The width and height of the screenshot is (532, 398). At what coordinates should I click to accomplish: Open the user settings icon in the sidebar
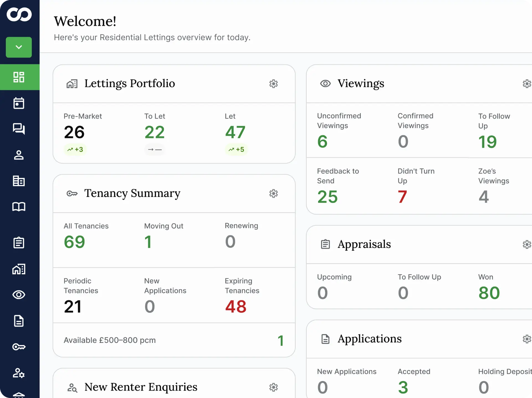coord(19,373)
